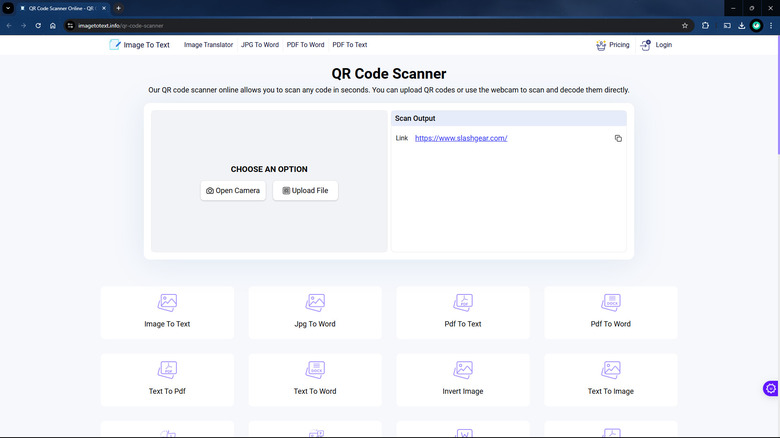Click the purple floating widget icon

(770, 388)
